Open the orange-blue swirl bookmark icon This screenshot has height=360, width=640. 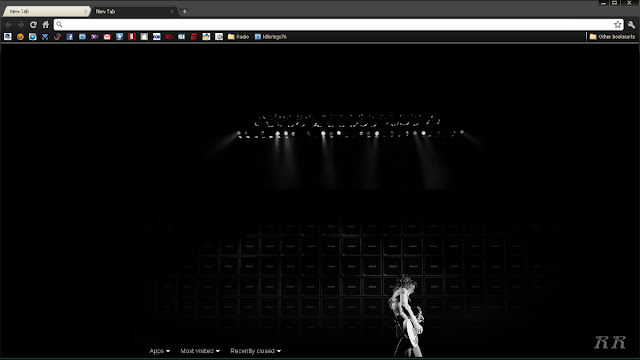tap(57, 37)
